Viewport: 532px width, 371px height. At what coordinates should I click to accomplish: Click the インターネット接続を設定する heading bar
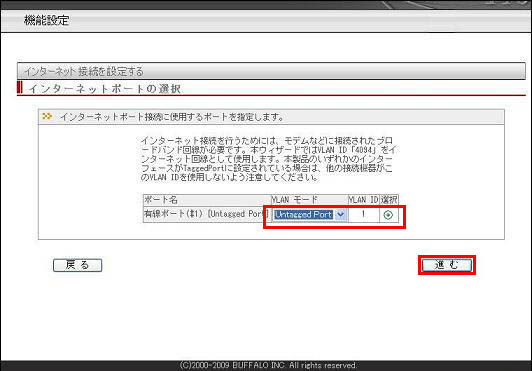pos(271,71)
